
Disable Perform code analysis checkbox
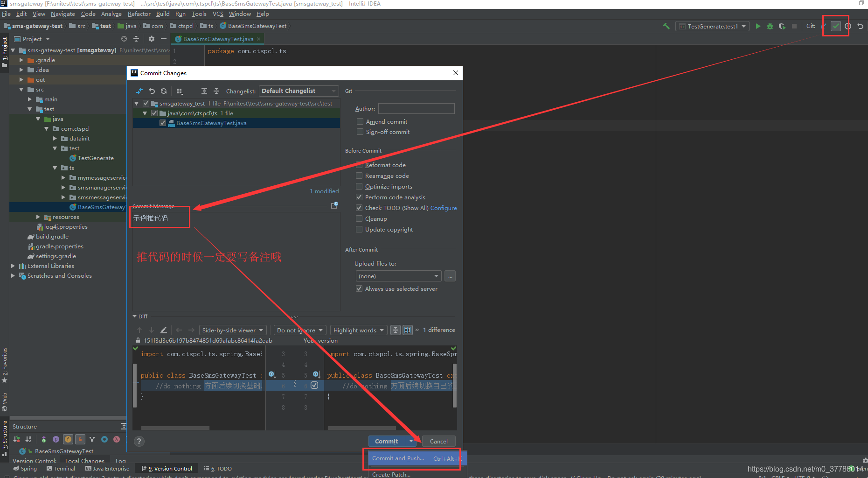(x=359, y=197)
